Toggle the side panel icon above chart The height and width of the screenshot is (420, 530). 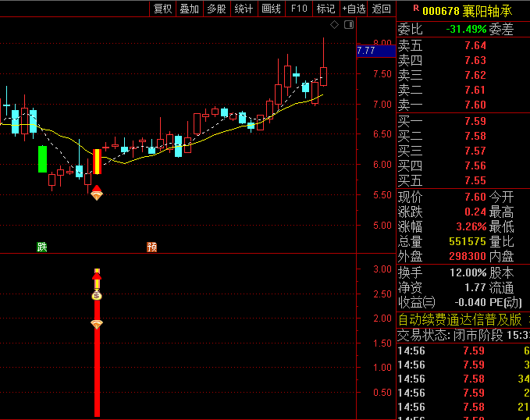coord(349,25)
